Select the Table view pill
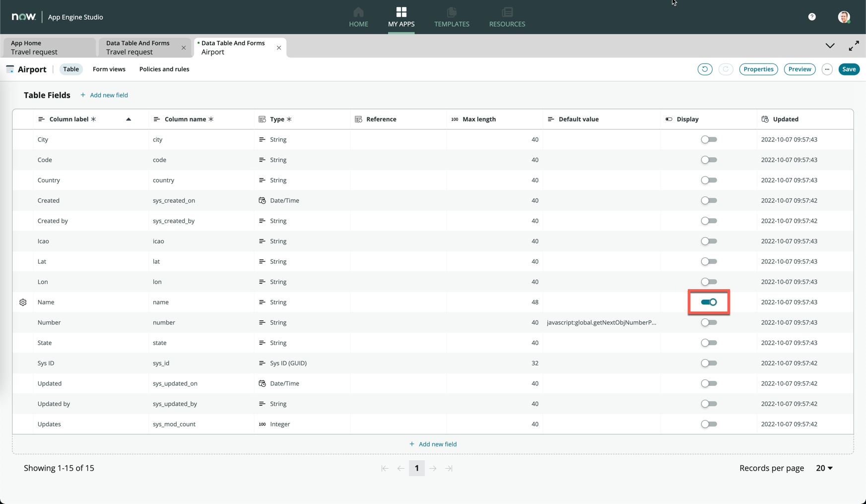The height and width of the screenshot is (504, 866). coord(71,69)
